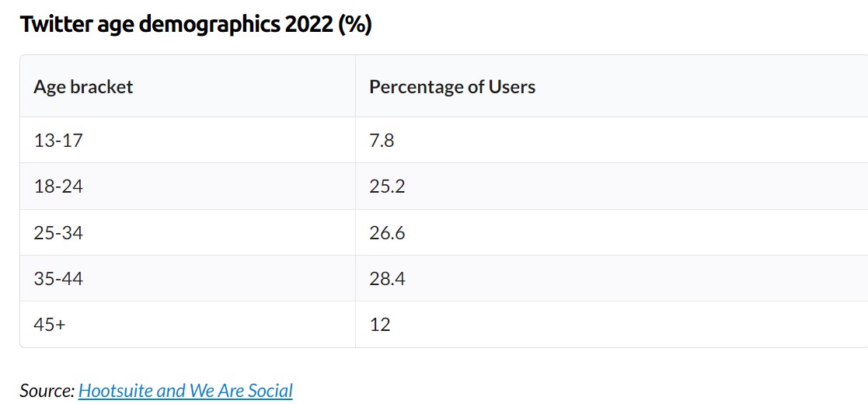Select the 13-17 age bracket cell

[58, 141]
